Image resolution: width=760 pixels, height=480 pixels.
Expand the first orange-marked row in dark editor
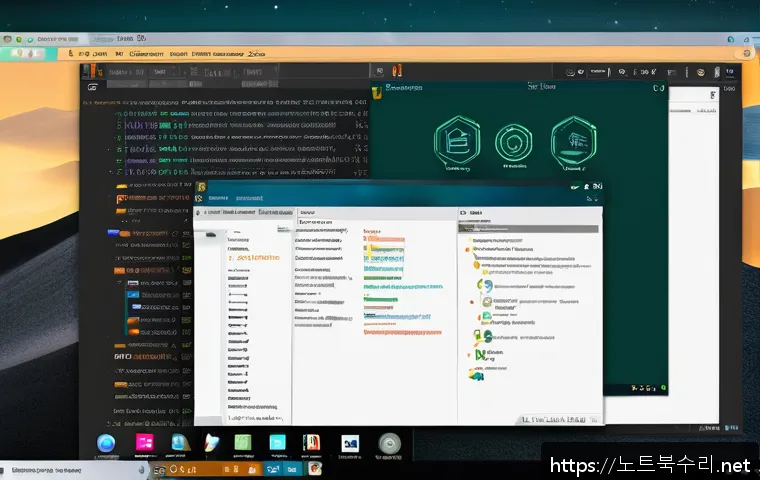tap(122, 186)
